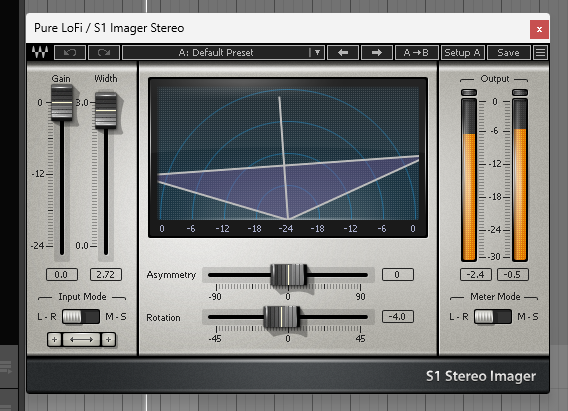Click the double-arrow swap button
The height and width of the screenshot is (411, 568).
[x=82, y=339]
